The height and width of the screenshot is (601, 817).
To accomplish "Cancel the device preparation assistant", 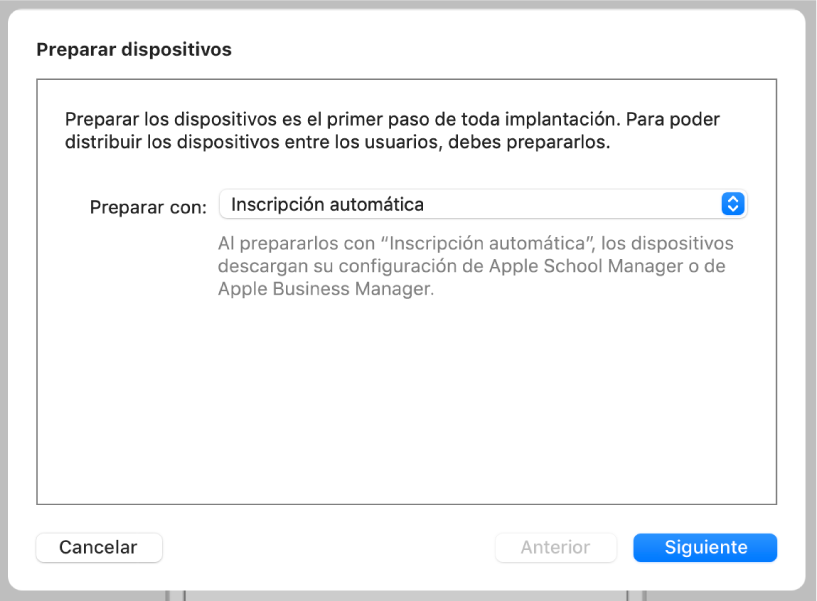I will point(98,547).
